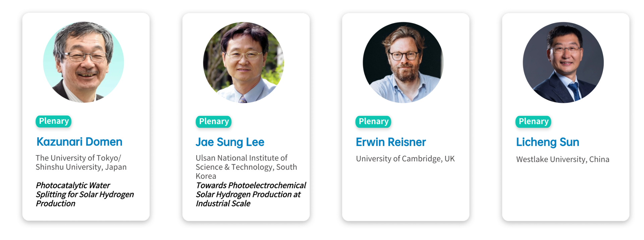The width and height of the screenshot is (644, 240).
Task: Select the Photocatalytic Water Splitting talk title
Action: [x=85, y=194]
